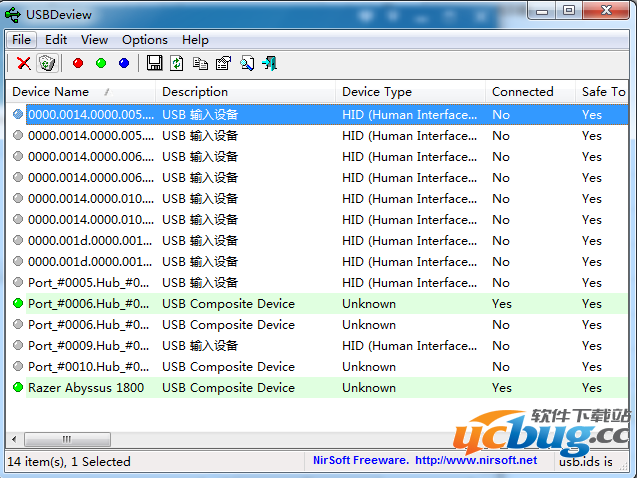This screenshot has width=637, height=478.
Task: Click the usb.ids status bar text
Action: click(586, 462)
